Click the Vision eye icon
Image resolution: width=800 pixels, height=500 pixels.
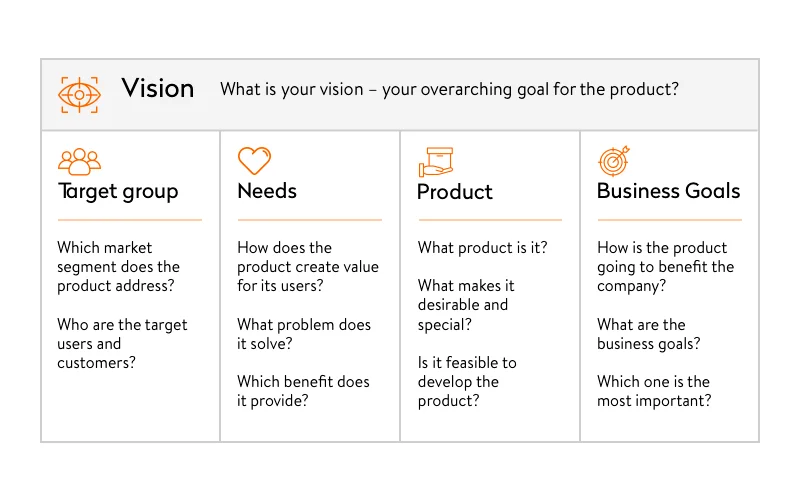pos(79,93)
